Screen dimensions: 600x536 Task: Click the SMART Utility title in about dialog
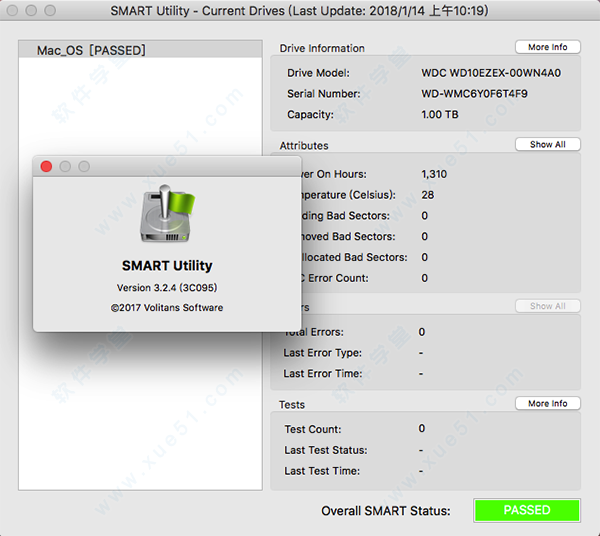pos(167,266)
